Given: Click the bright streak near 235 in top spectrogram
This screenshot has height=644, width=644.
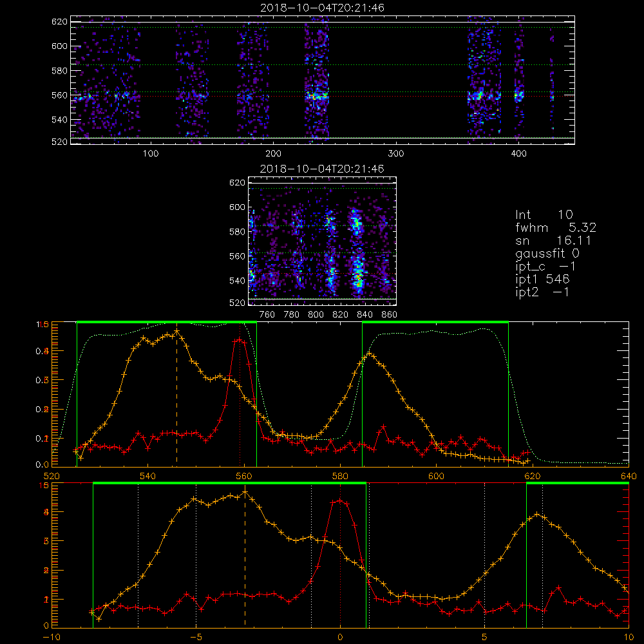Looking at the screenshot, I should click(x=317, y=97).
